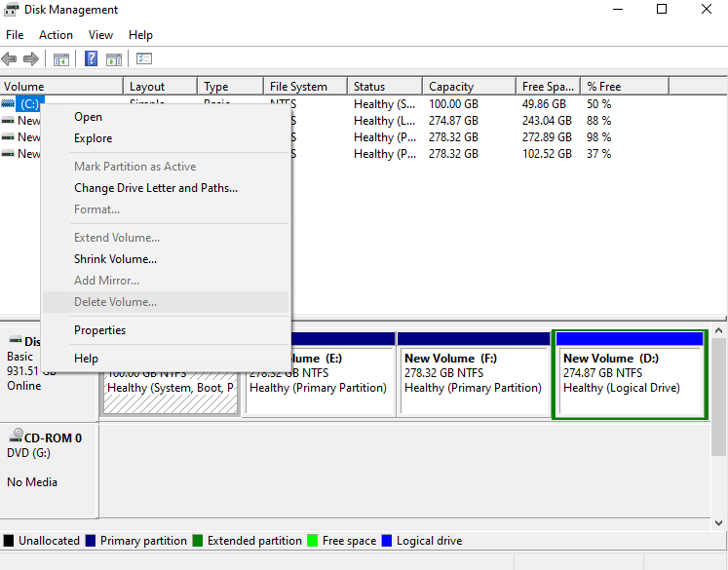Open the Help menu in menu bar
728x570 pixels.
click(140, 35)
